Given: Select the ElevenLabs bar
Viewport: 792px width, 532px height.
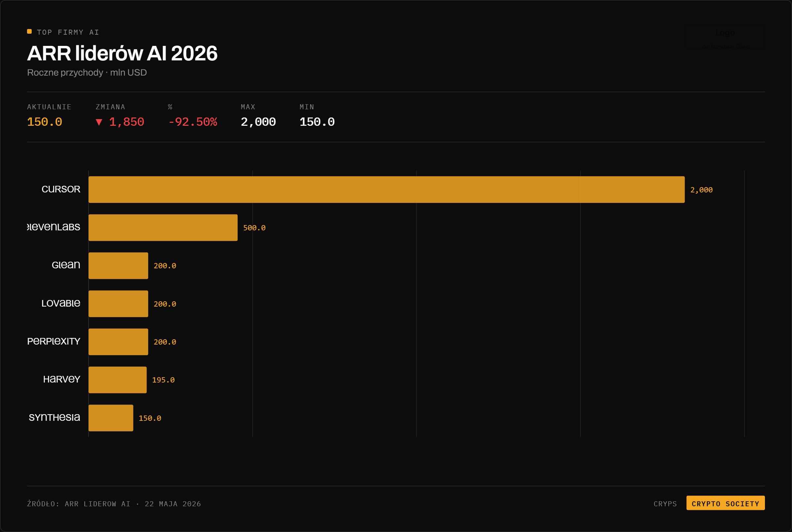Looking at the screenshot, I should coord(163,228).
